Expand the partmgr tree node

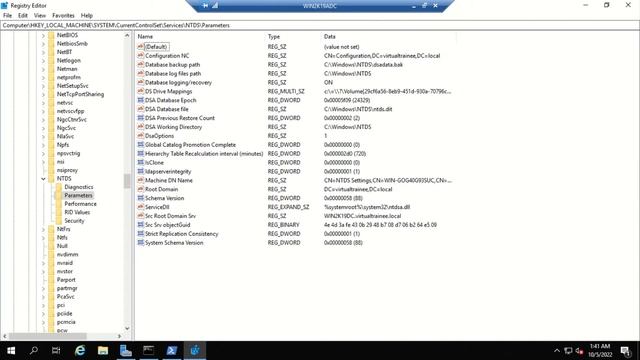point(43,288)
